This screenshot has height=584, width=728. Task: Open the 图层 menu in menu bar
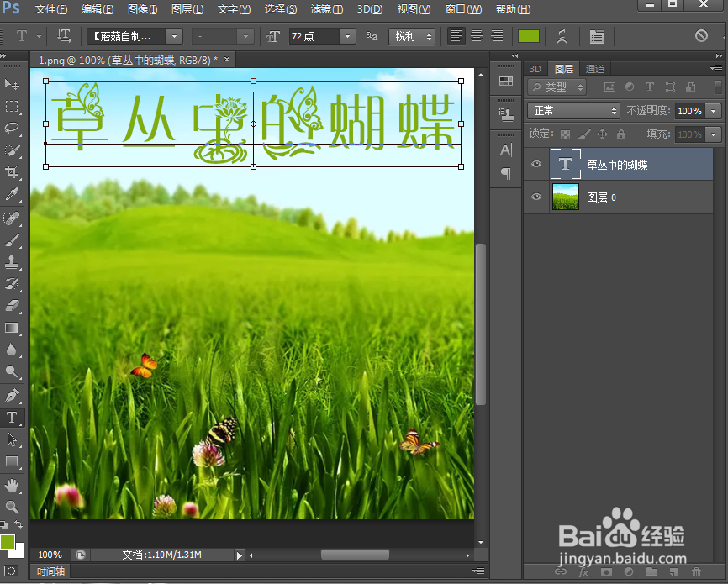187,8
